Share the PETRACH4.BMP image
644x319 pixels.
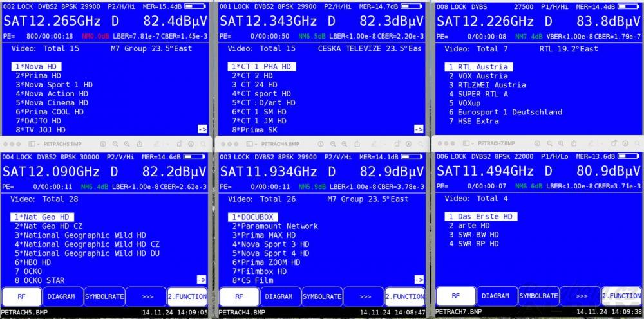357,144
